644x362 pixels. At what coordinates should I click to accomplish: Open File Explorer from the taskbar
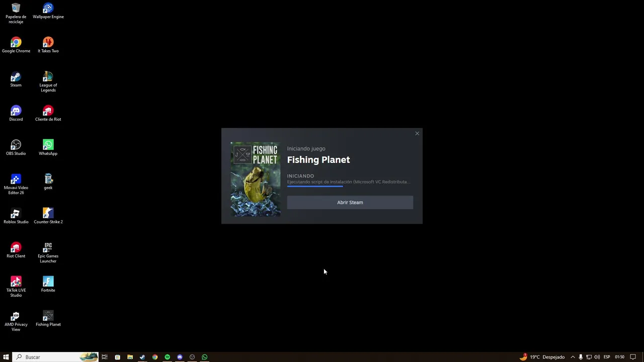[130, 357]
